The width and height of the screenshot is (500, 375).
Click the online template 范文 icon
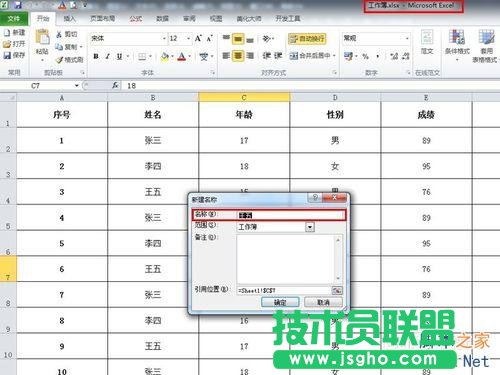[x=427, y=42]
